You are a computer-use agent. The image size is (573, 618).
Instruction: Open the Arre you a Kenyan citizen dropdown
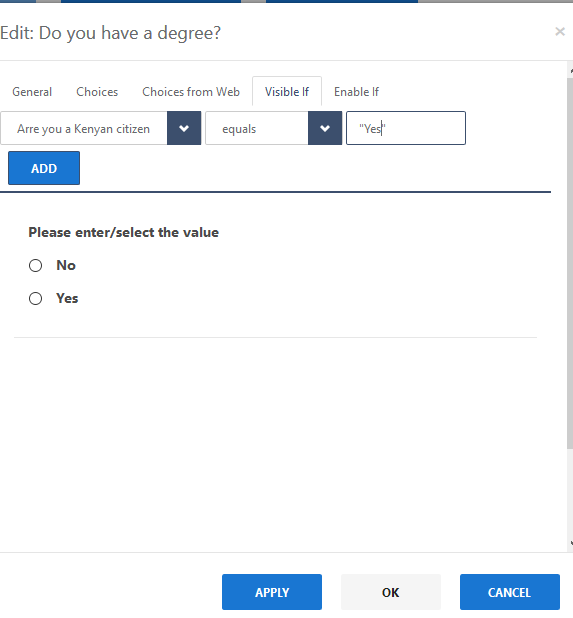[101, 128]
